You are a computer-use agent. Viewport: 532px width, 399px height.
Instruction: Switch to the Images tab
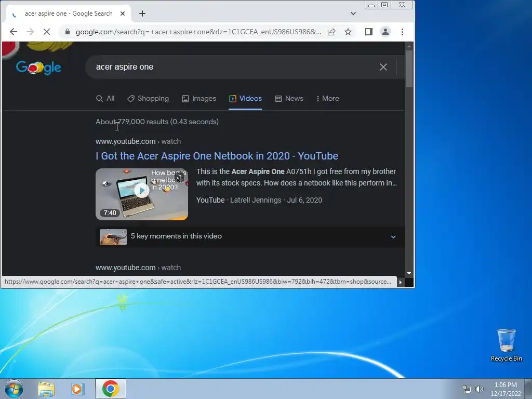coord(199,98)
